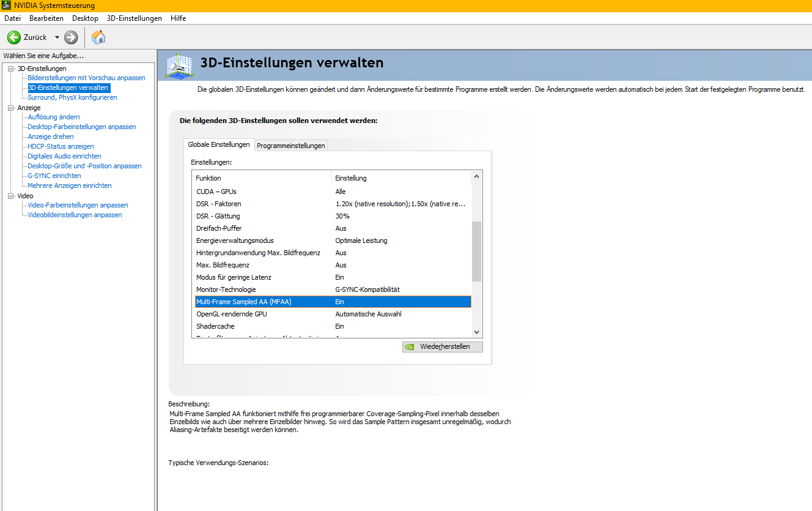Screen dimensions: 812x511
Task: Collapse the Anzeige tree branch
Action: [x=10, y=107]
